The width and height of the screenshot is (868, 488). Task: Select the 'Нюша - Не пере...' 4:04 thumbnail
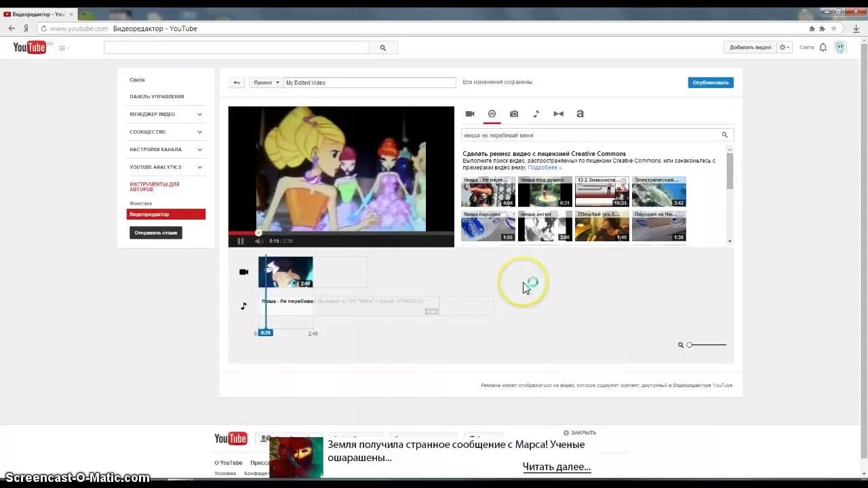488,192
